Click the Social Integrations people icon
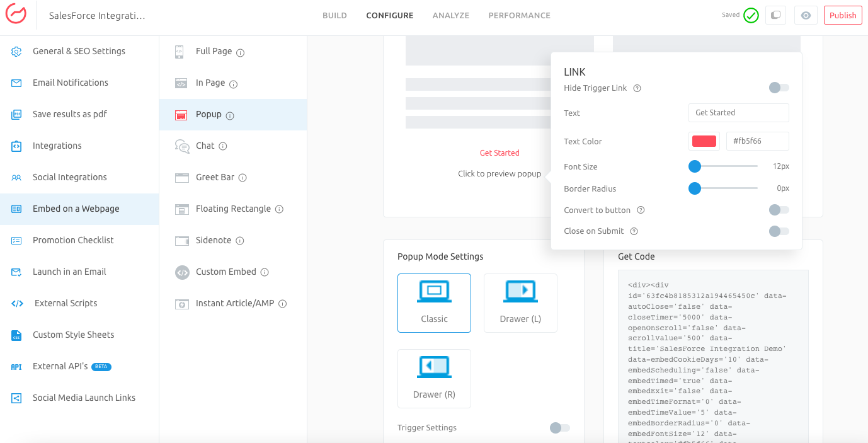 pos(17,177)
